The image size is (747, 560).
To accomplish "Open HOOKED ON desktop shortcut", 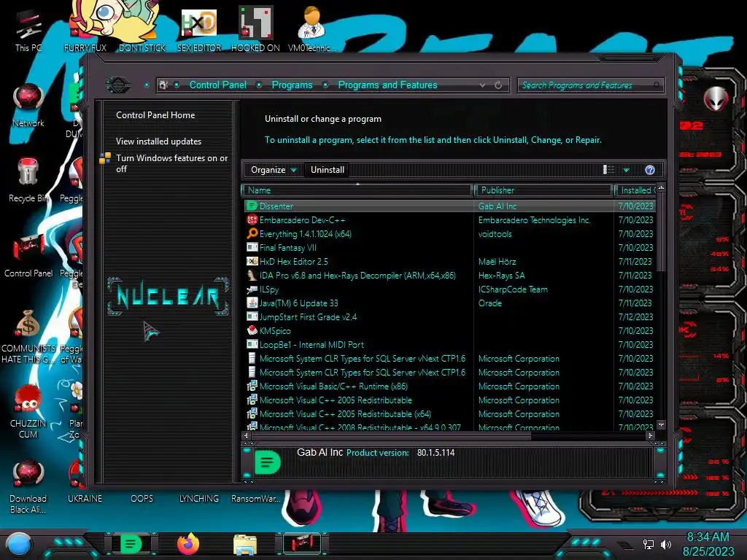I will [x=255, y=28].
